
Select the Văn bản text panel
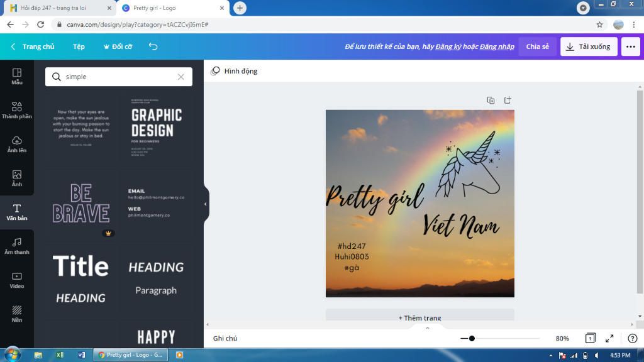[x=17, y=212]
